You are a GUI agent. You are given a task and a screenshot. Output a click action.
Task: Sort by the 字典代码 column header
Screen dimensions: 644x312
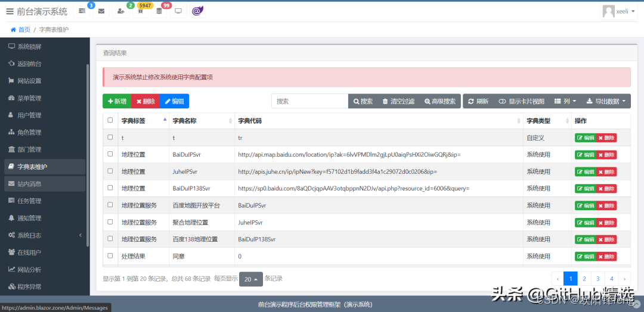tap(379, 121)
